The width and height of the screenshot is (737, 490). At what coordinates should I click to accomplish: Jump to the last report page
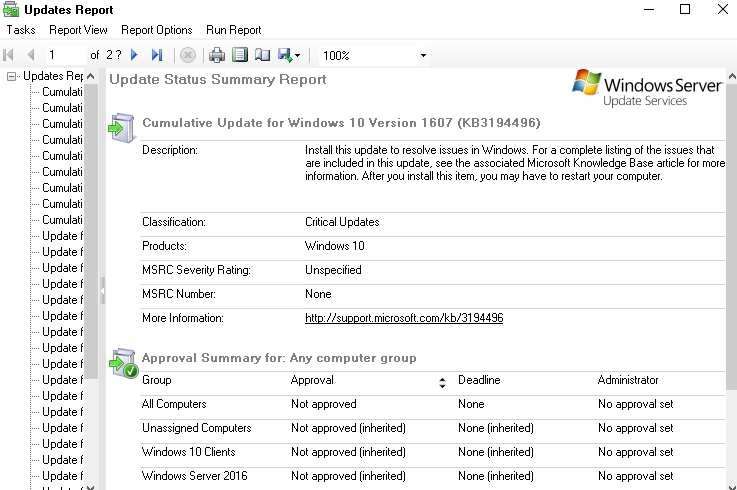click(x=157, y=55)
